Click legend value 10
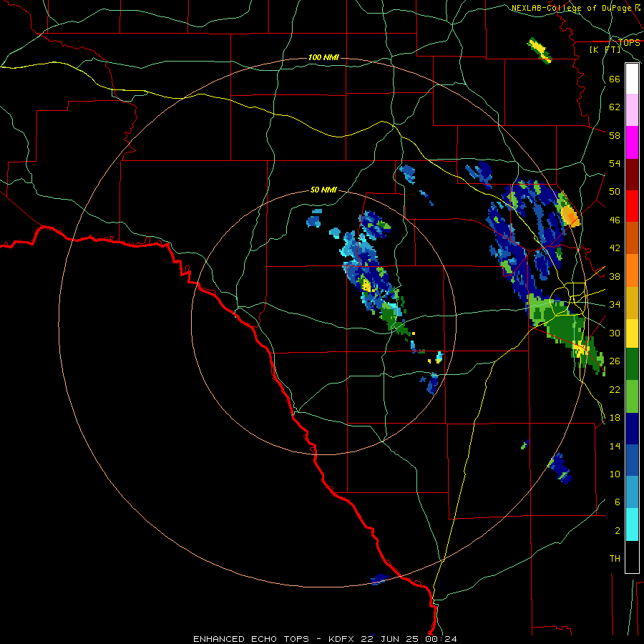 615,474
